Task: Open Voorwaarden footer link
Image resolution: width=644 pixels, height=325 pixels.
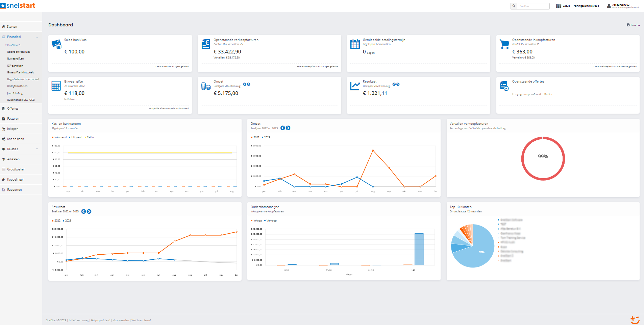Action: [121, 320]
